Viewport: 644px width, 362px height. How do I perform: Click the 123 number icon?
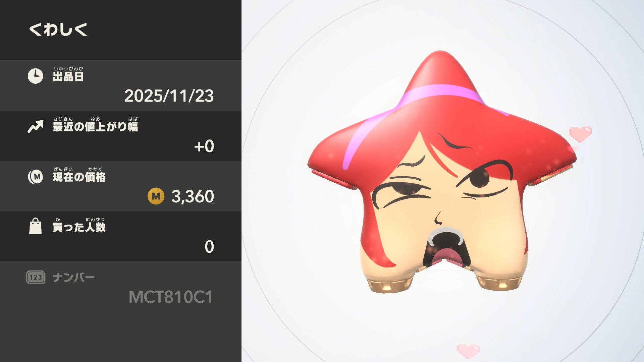point(36,277)
